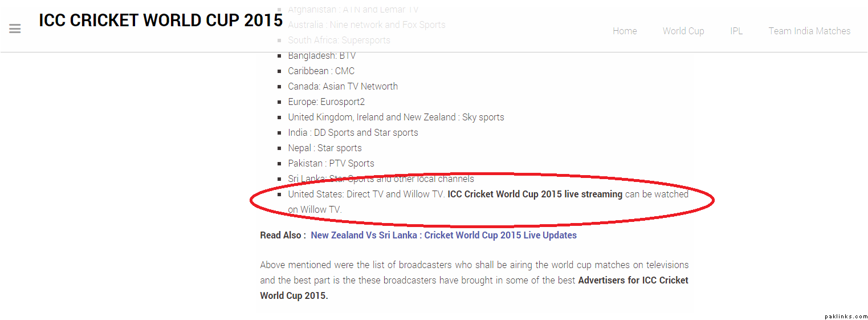Screen dimensions: 868x320
Task: Select the IPL nav item
Action: [x=736, y=31]
